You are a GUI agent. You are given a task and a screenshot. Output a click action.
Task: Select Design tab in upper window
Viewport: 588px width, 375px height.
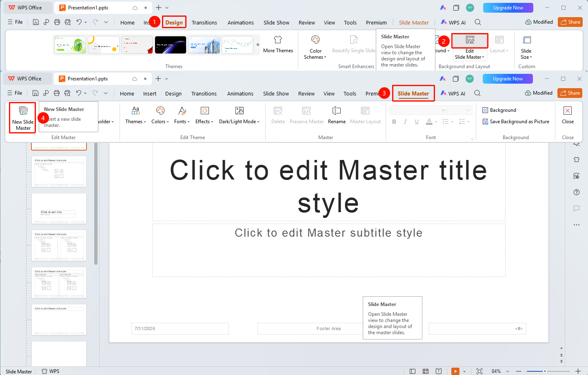(x=174, y=22)
